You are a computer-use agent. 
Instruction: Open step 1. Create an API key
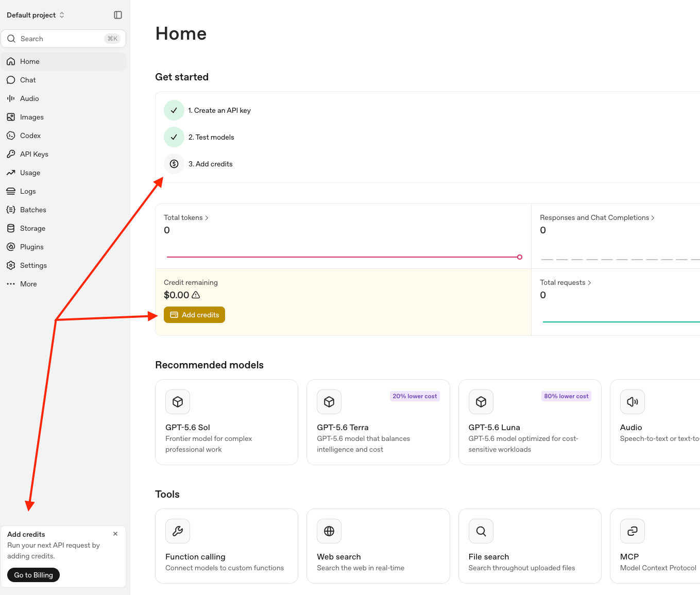(x=219, y=110)
